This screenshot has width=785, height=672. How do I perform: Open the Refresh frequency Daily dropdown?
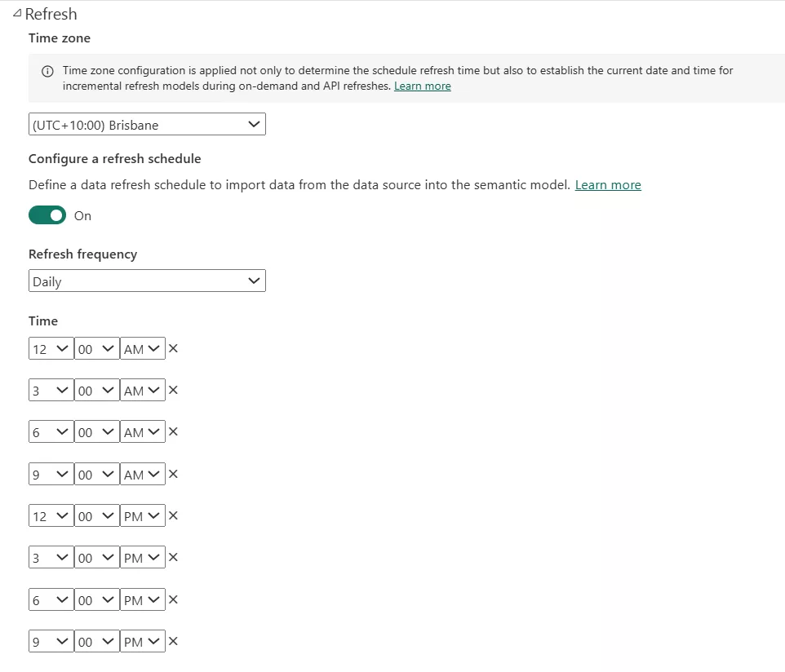click(147, 281)
